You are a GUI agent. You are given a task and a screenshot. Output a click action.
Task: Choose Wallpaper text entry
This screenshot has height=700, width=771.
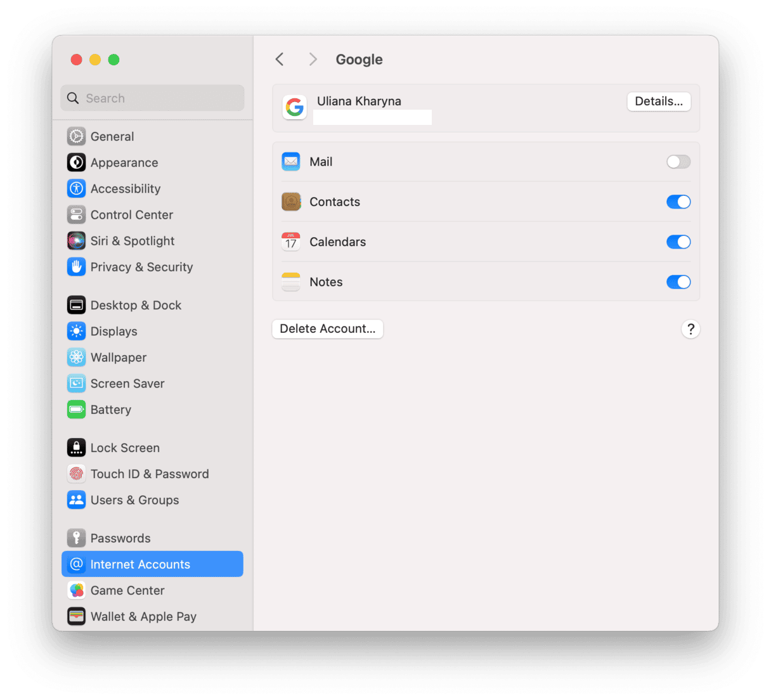click(x=119, y=357)
